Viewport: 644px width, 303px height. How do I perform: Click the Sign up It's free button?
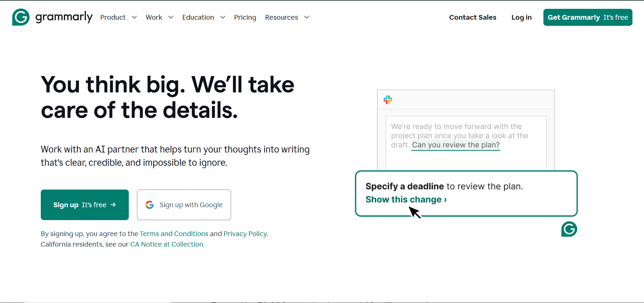point(85,204)
